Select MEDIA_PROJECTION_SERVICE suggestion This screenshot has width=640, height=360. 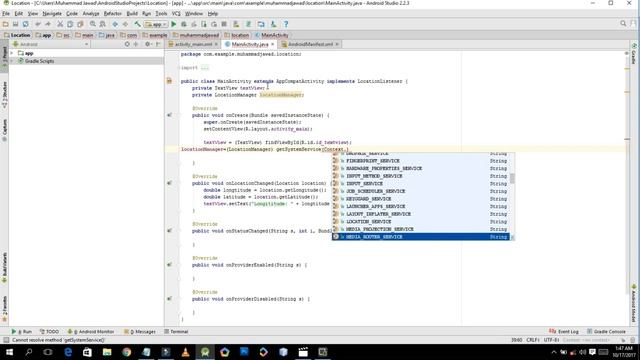coord(420,229)
